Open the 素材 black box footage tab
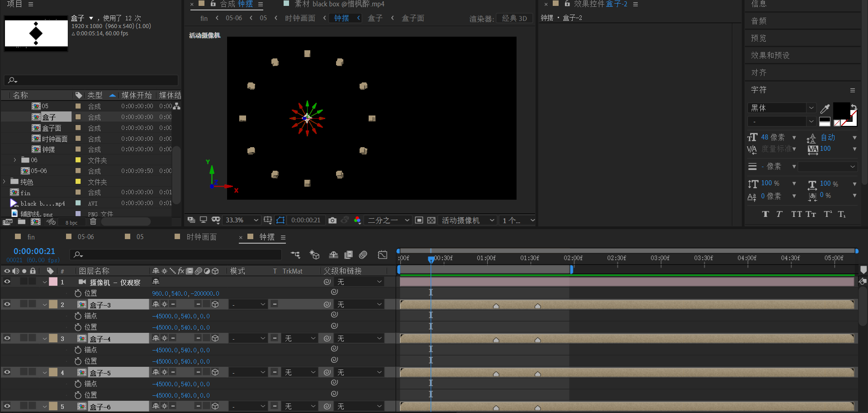 (x=339, y=4)
